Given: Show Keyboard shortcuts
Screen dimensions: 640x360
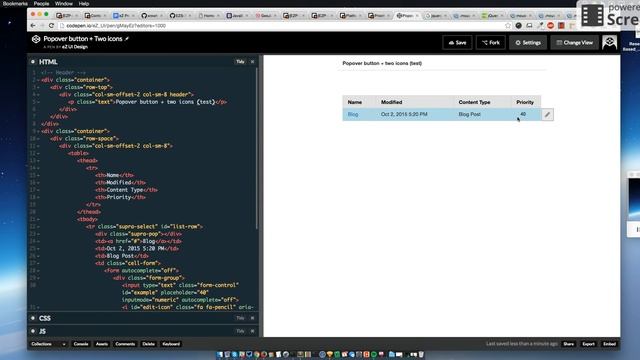Looking at the screenshot, I should (171, 344).
